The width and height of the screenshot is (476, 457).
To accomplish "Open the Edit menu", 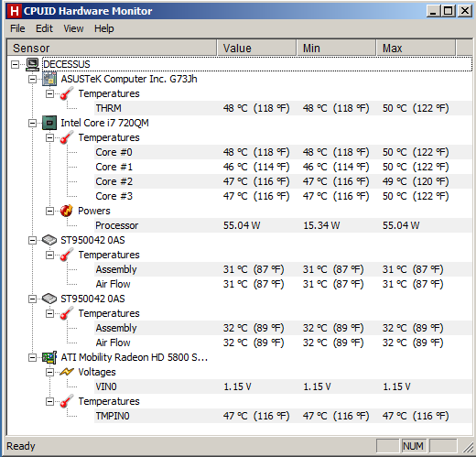I will point(44,28).
